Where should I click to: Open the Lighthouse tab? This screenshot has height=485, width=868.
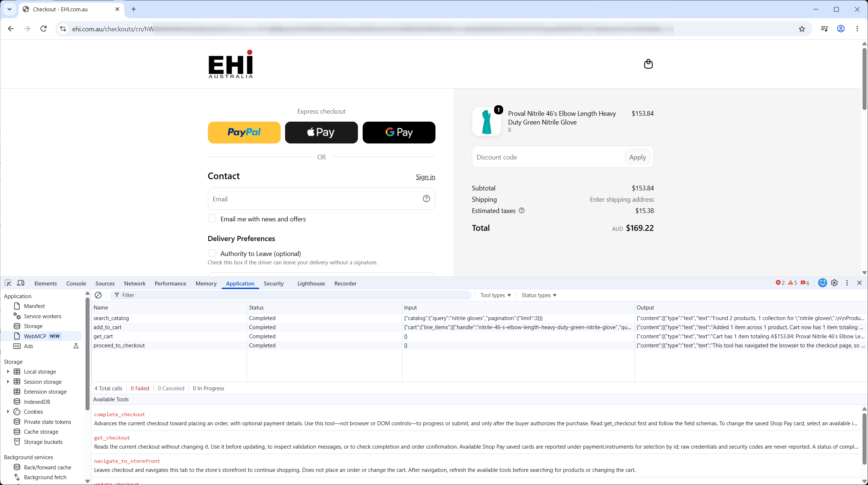tap(311, 283)
